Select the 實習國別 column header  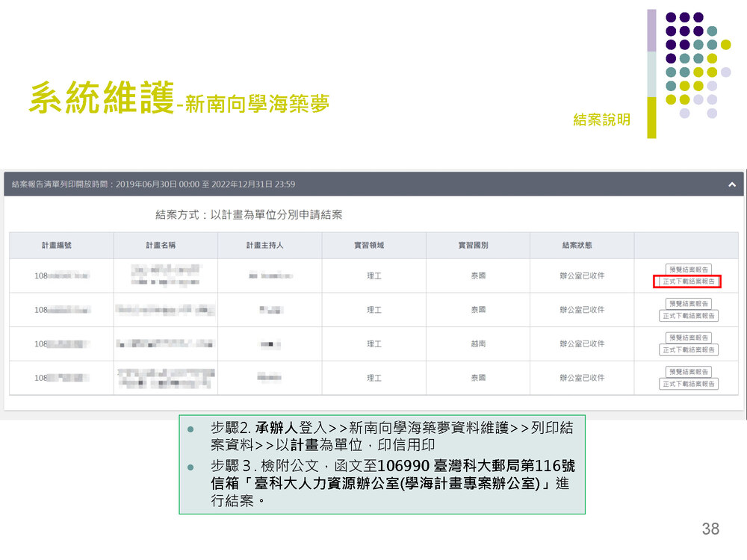(478, 245)
